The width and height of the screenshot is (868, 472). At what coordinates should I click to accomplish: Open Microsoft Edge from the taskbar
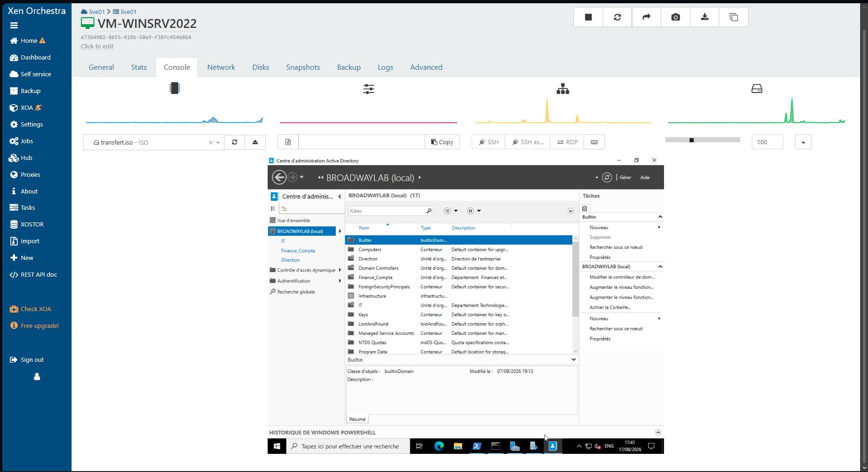pos(439,446)
